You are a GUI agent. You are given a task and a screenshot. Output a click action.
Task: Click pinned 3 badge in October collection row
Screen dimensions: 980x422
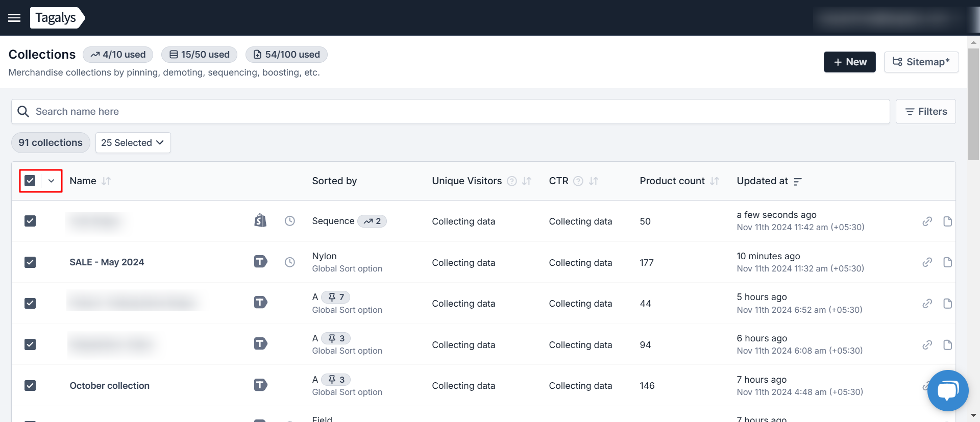pos(336,380)
